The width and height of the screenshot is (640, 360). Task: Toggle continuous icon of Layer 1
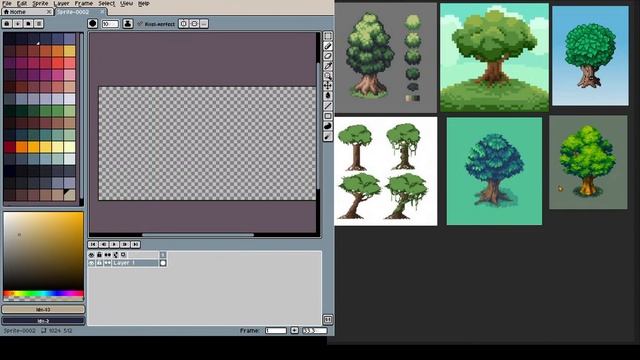pyautogui.click(x=107, y=263)
